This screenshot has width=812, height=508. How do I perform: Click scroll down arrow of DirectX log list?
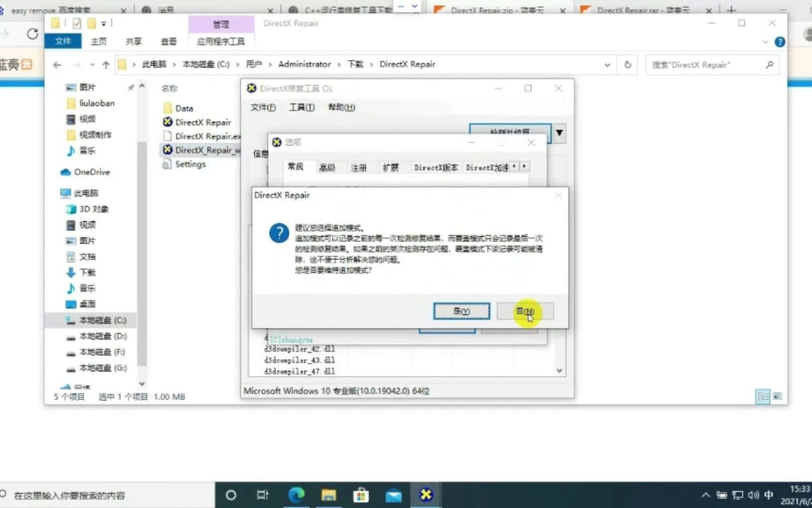tap(559, 370)
